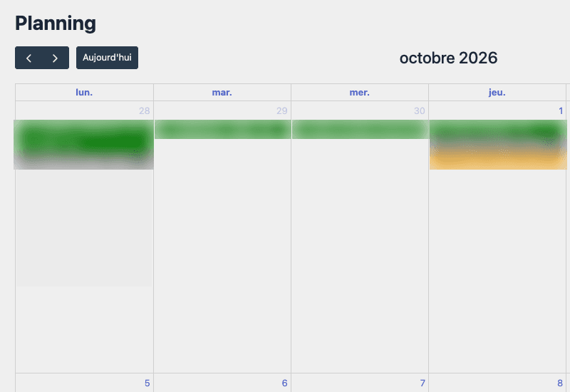Viewport: 570px width, 392px height.
Task: Open day number 28
Action: click(x=145, y=111)
